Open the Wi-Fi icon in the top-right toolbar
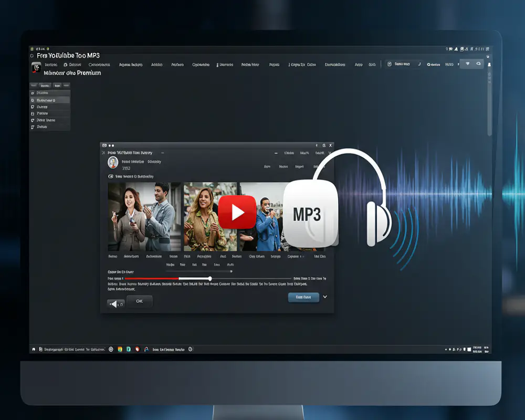Image resolution: width=525 pixels, height=420 pixels. click(468, 64)
